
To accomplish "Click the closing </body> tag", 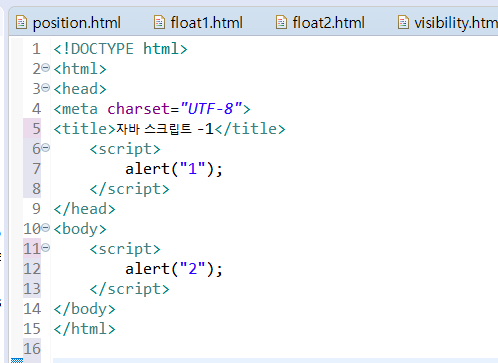I will pos(84,309).
